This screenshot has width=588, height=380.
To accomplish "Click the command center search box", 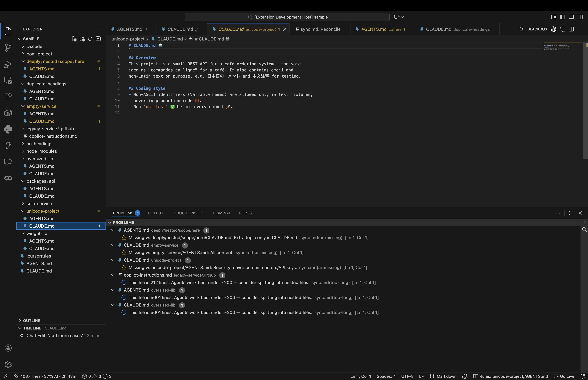I will (287, 17).
